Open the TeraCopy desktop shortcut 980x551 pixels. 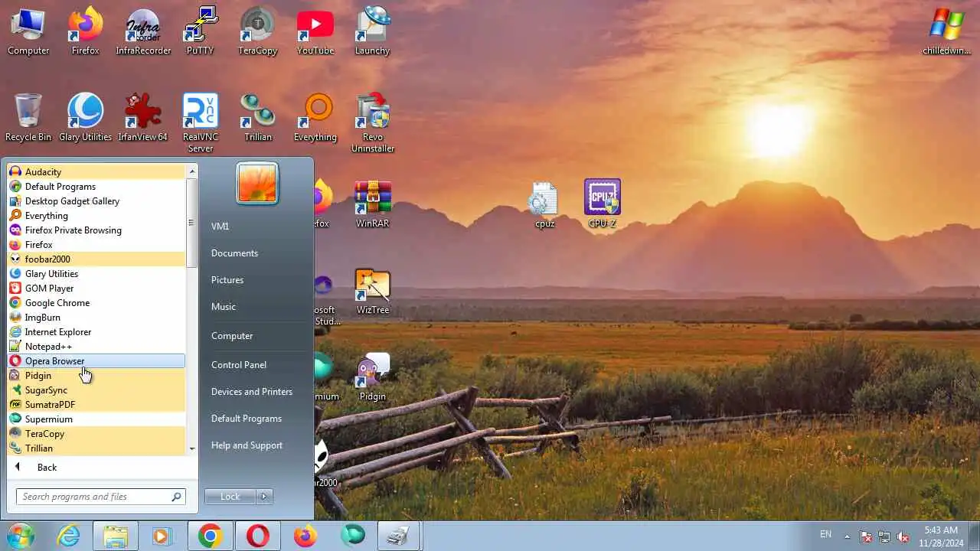pos(258,32)
